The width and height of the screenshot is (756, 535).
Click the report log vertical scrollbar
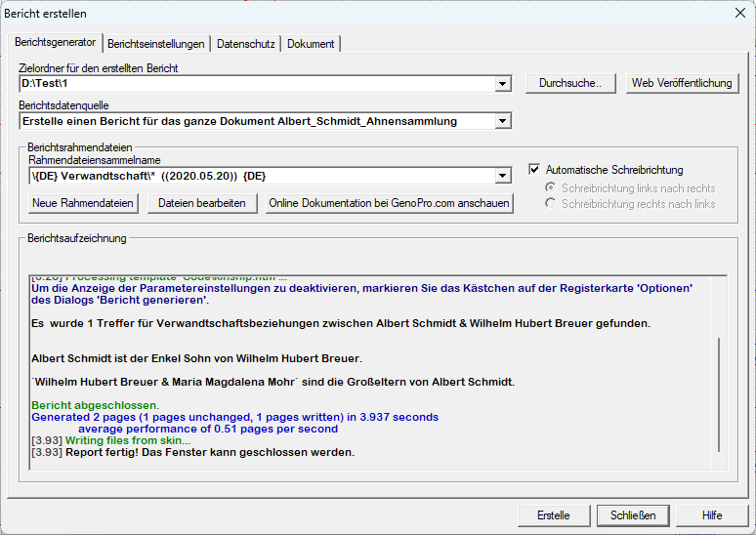pyautogui.click(x=721, y=391)
